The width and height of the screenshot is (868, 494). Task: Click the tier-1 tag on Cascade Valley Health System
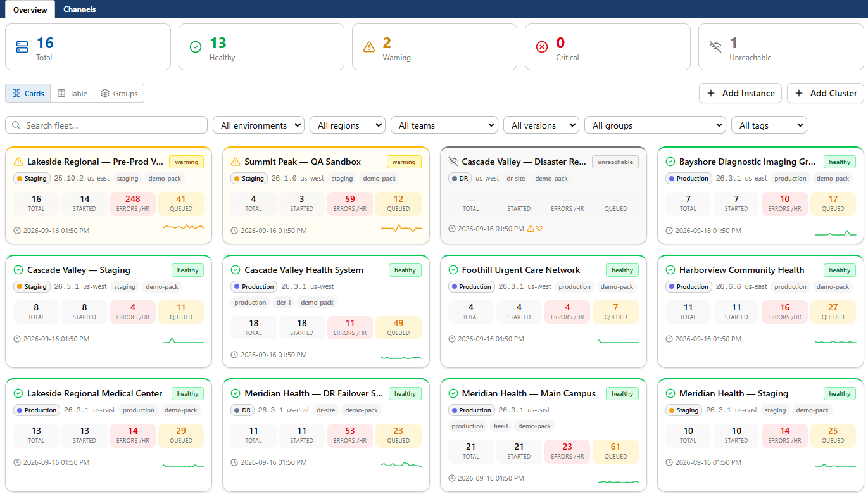[283, 303]
